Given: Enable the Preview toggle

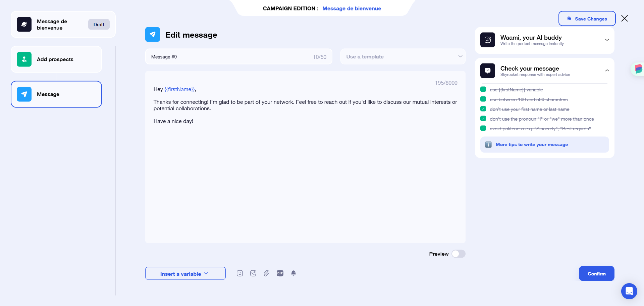Looking at the screenshot, I should pyautogui.click(x=459, y=254).
